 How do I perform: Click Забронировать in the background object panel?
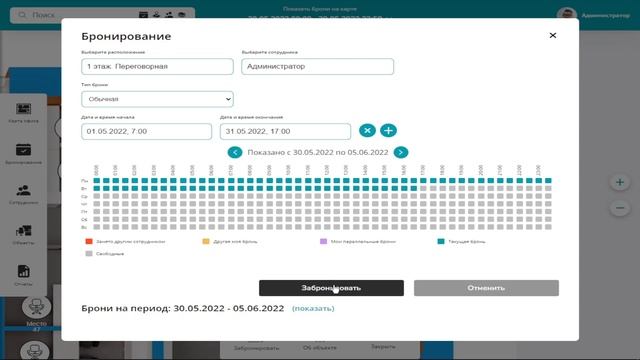[256, 348]
